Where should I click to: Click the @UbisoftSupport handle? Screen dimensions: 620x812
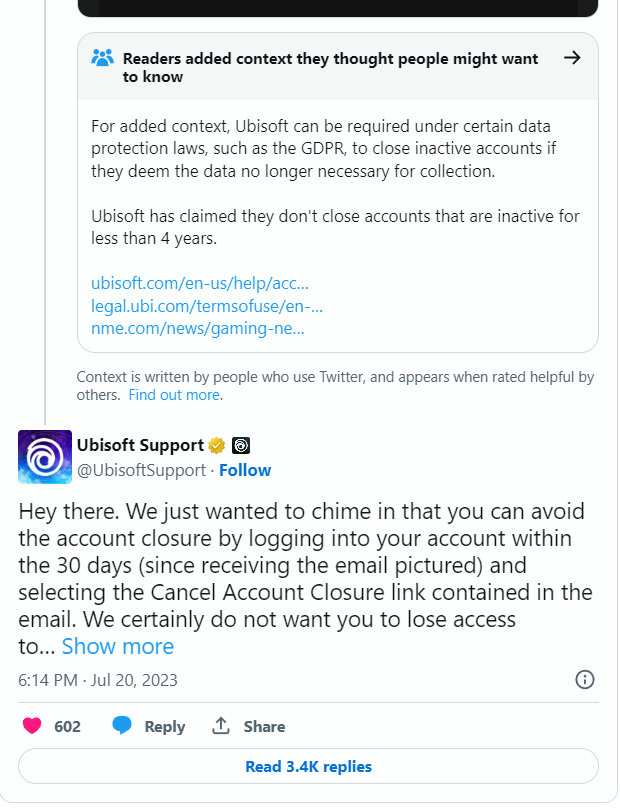coord(141,470)
